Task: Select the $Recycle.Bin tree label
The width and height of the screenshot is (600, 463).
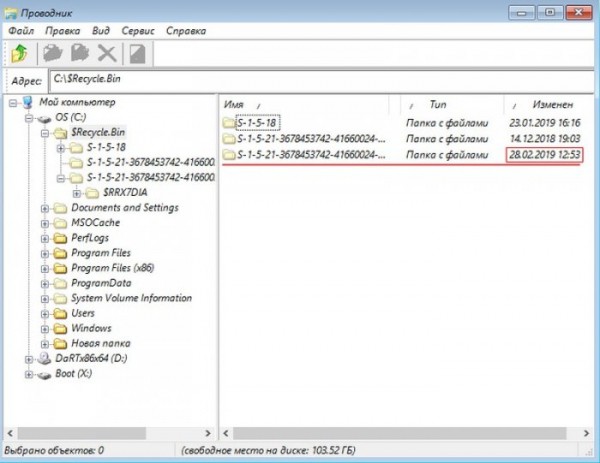Action: pos(98,132)
